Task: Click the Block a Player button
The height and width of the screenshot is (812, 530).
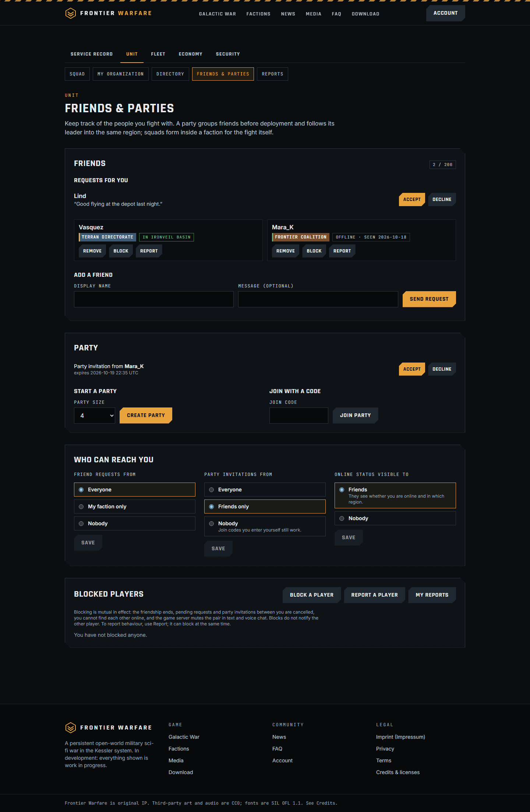Action: [312, 595]
